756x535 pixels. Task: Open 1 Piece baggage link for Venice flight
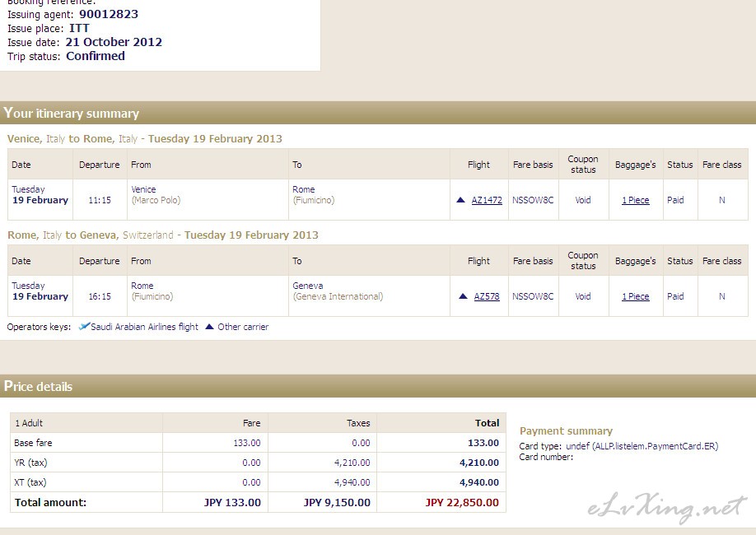pyautogui.click(x=636, y=200)
